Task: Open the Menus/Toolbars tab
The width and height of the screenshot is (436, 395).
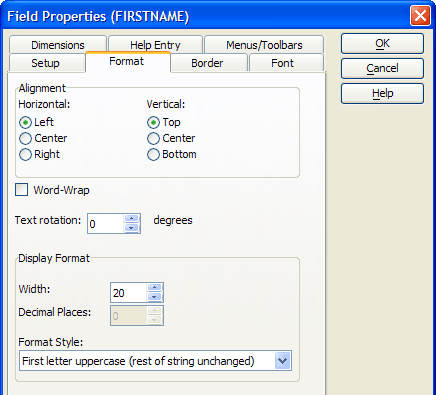Action: 264,45
